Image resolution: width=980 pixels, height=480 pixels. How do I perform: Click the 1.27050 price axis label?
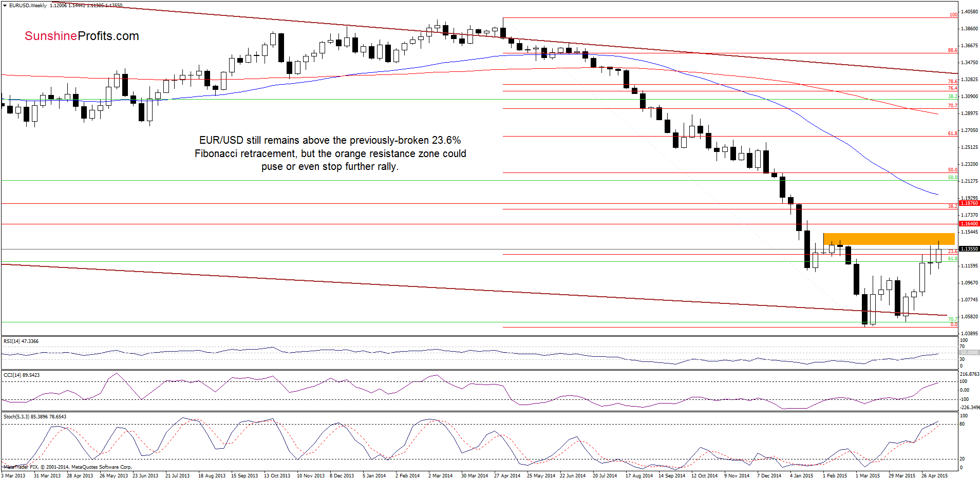[x=969, y=130]
